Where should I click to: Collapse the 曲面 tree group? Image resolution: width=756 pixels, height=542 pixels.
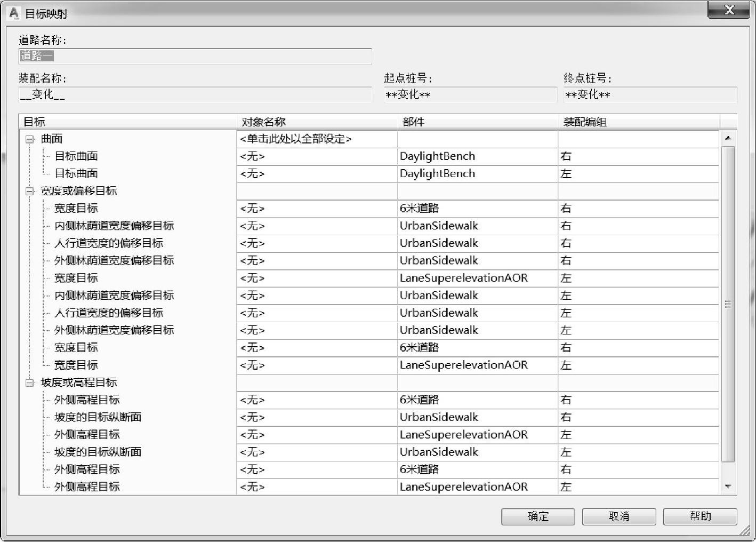point(30,139)
